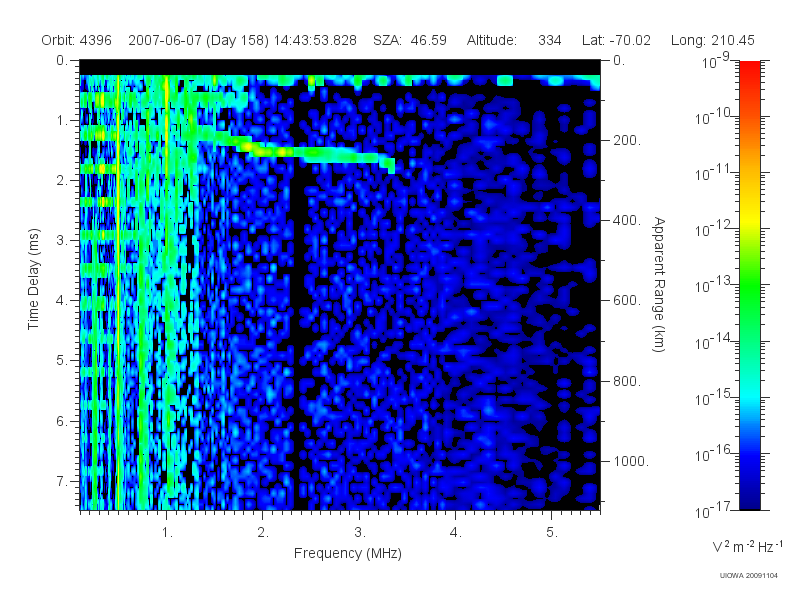800x600 pixels.
Task: Click the black band at the spectrogram top
Action: (x=340, y=67)
